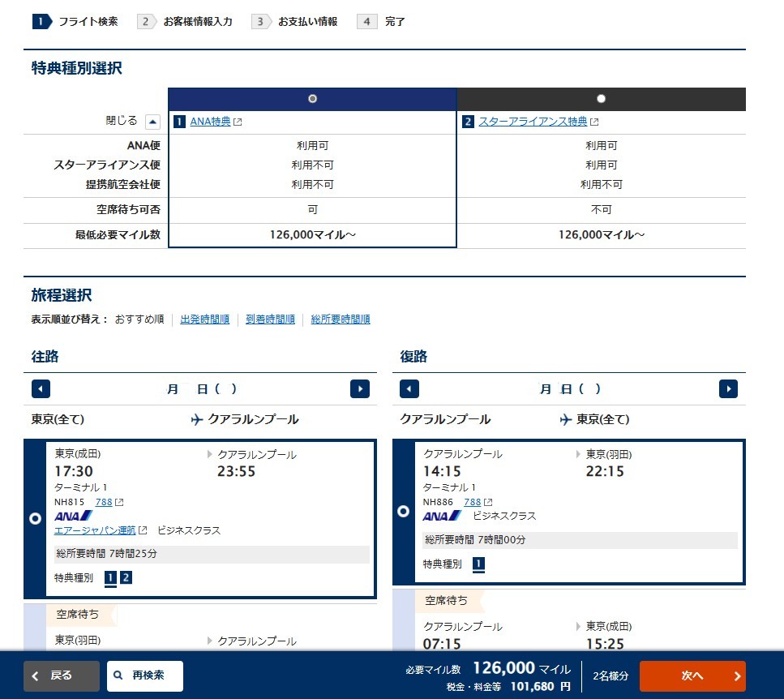The height and width of the screenshot is (699, 784).
Task: Click the 空席待ち label in return list
Action: (x=446, y=601)
